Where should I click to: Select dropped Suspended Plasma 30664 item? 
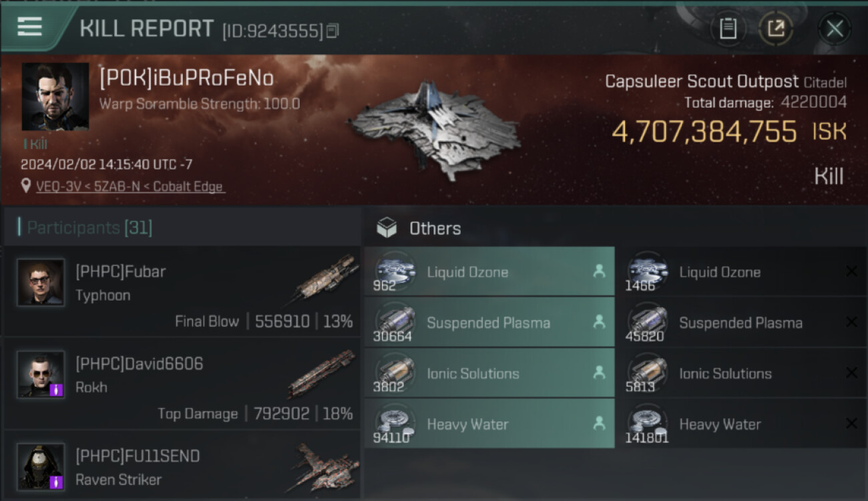(x=489, y=323)
